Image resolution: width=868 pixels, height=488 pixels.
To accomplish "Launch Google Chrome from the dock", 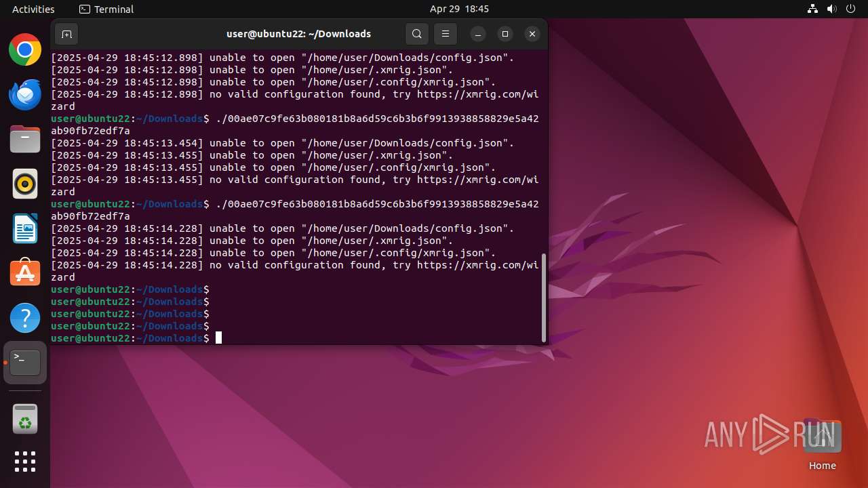I will click(25, 49).
